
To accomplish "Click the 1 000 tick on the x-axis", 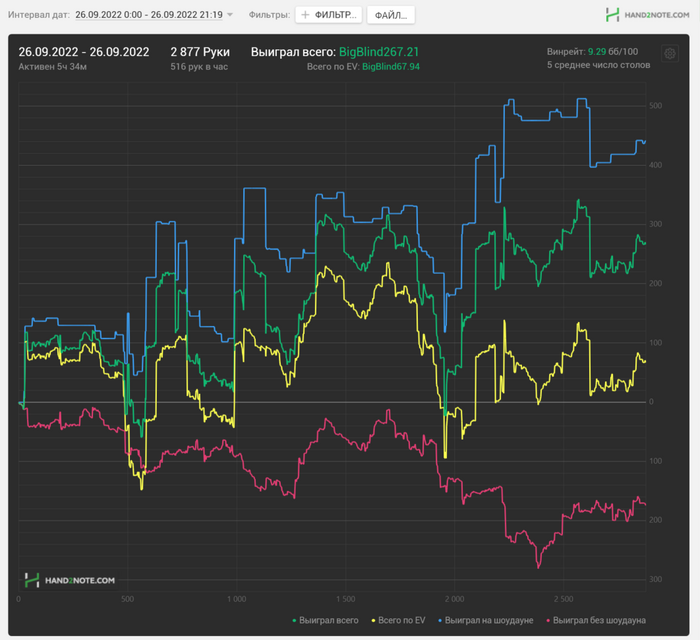I will pos(236,599).
